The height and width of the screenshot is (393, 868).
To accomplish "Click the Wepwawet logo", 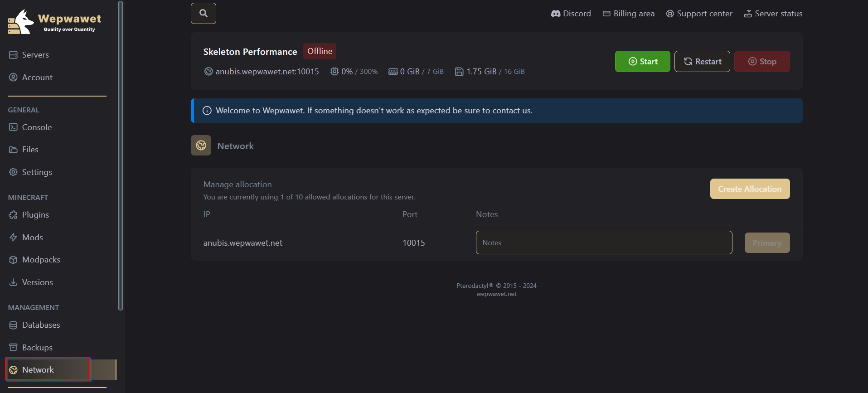I will coord(54,22).
